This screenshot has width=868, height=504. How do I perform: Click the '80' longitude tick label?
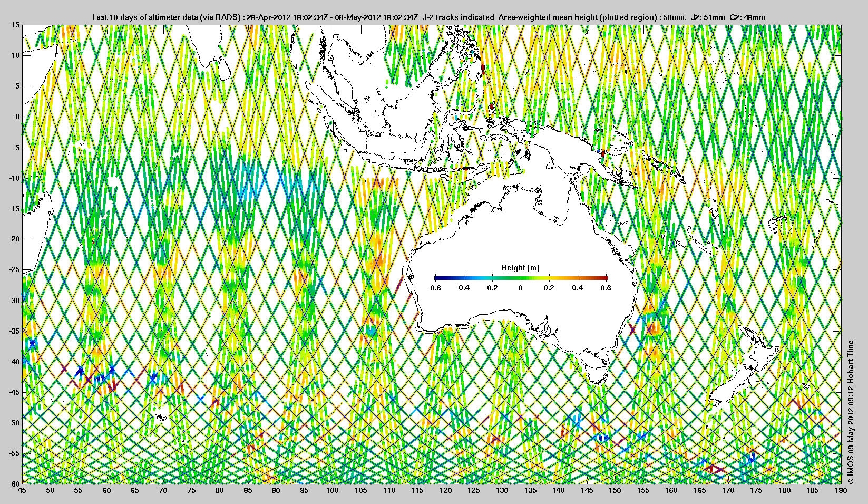(219, 490)
